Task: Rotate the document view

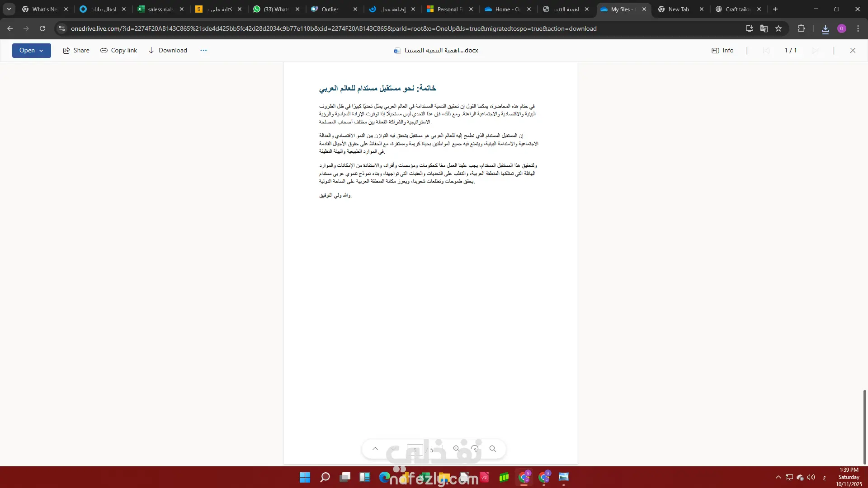Action: [475, 449]
